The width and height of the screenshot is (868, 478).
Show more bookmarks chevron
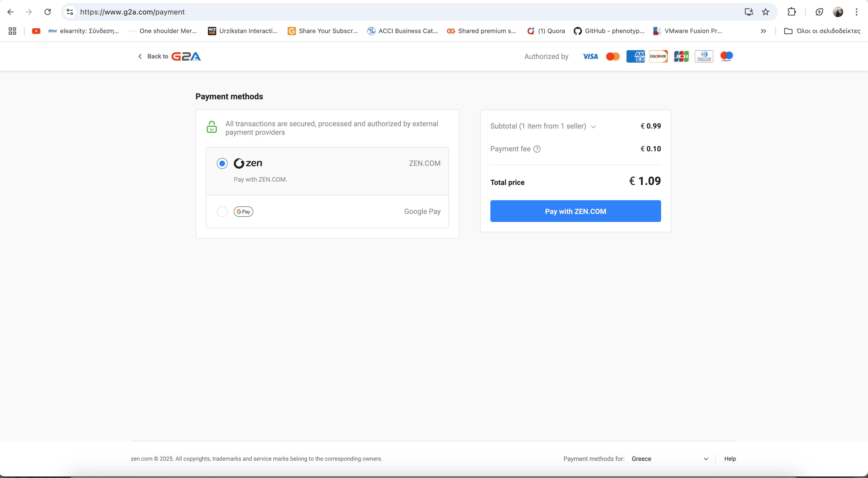pyautogui.click(x=763, y=31)
